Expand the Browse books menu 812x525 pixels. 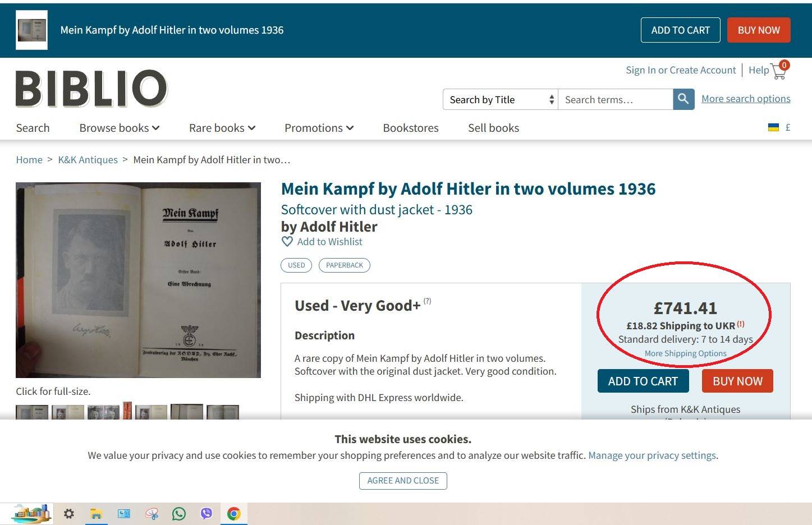120,128
